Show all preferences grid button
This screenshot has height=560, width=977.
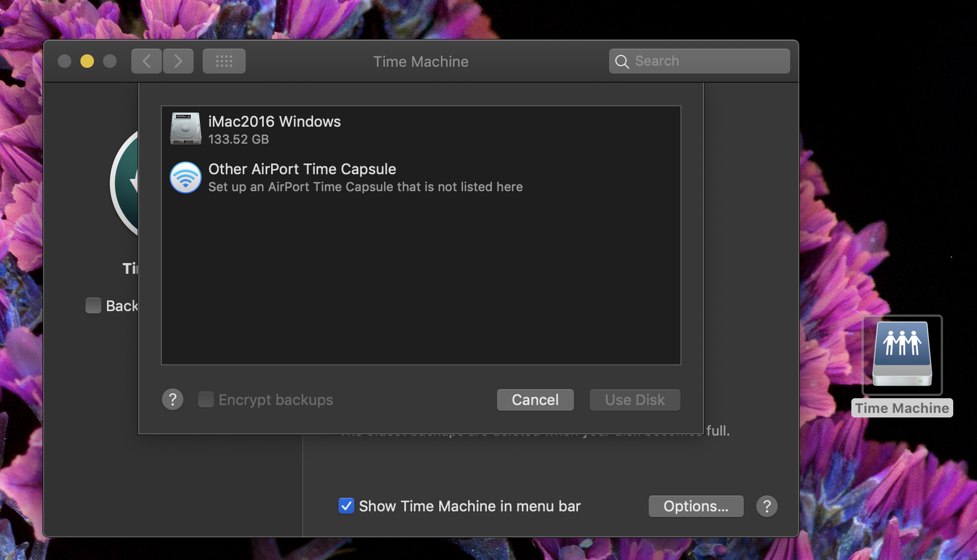tap(224, 61)
